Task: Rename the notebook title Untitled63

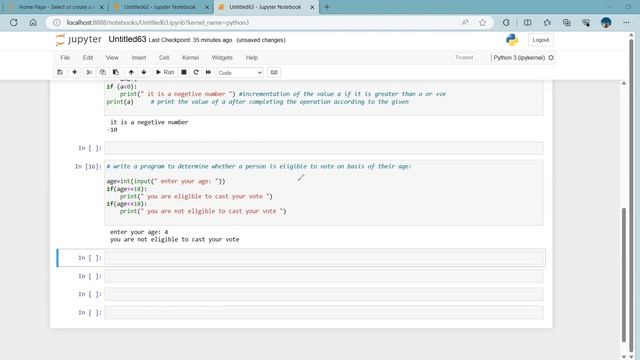Action: click(x=127, y=39)
